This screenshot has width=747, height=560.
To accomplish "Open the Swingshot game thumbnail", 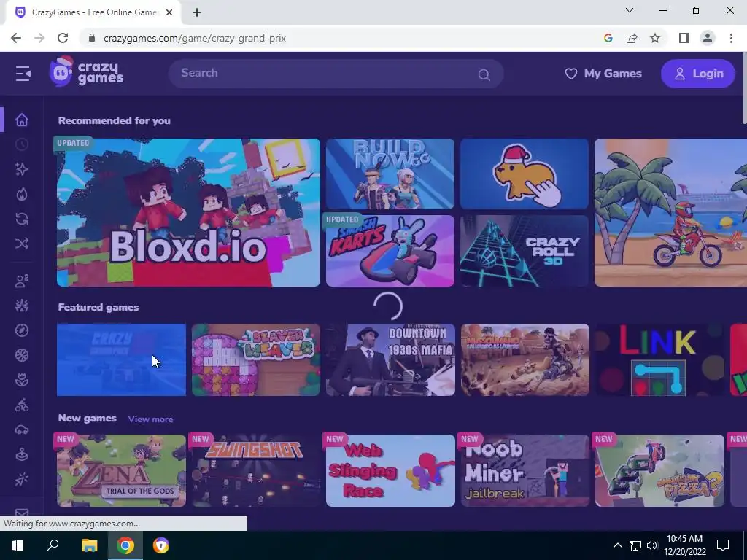I will tap(256, 470).
